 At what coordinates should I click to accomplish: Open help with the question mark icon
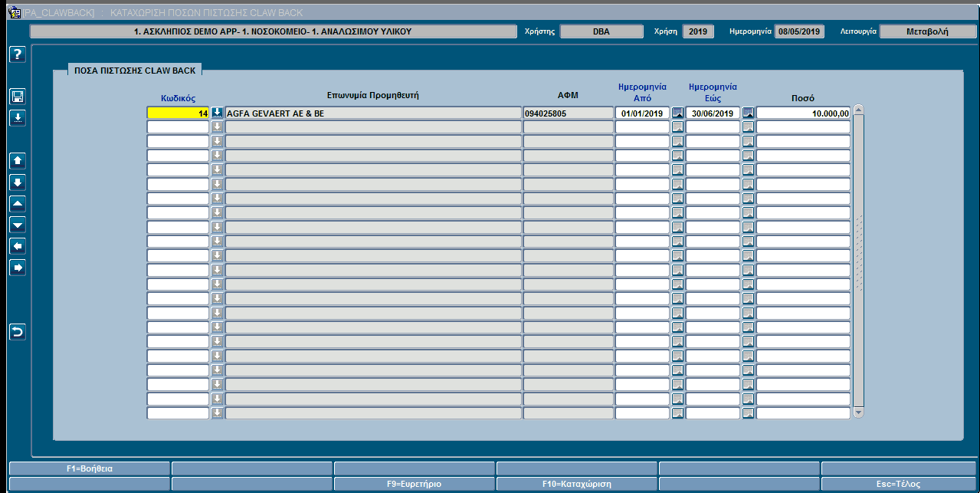click(17, 54)
